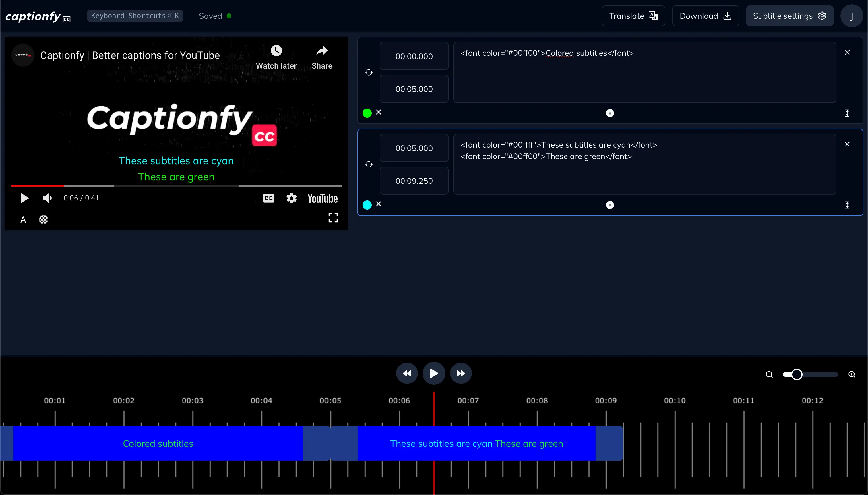868x495 pixels.
Task: Add a subtitle after the first block
Action: coord(610,113)
